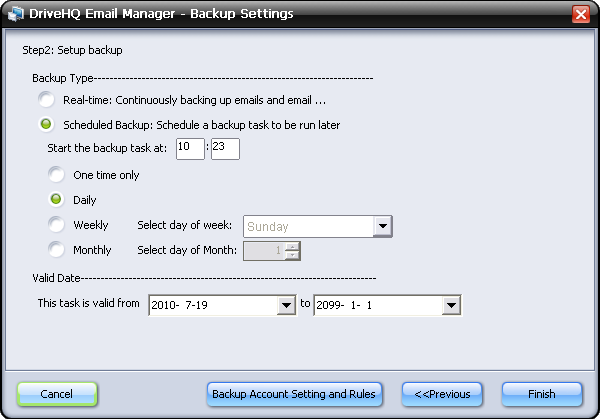
Task: Decrease the day of month value
Action: click(292, 255)
